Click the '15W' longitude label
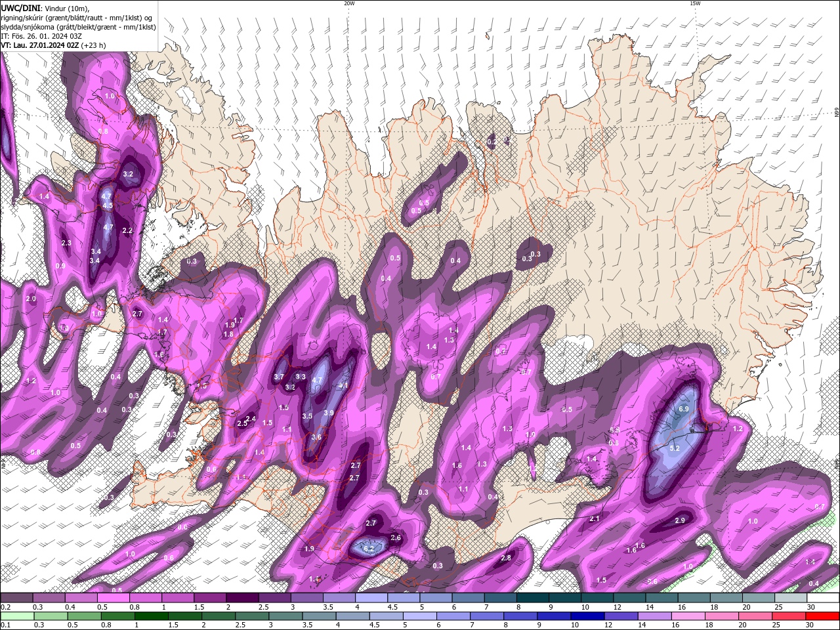 click(695, 3)
